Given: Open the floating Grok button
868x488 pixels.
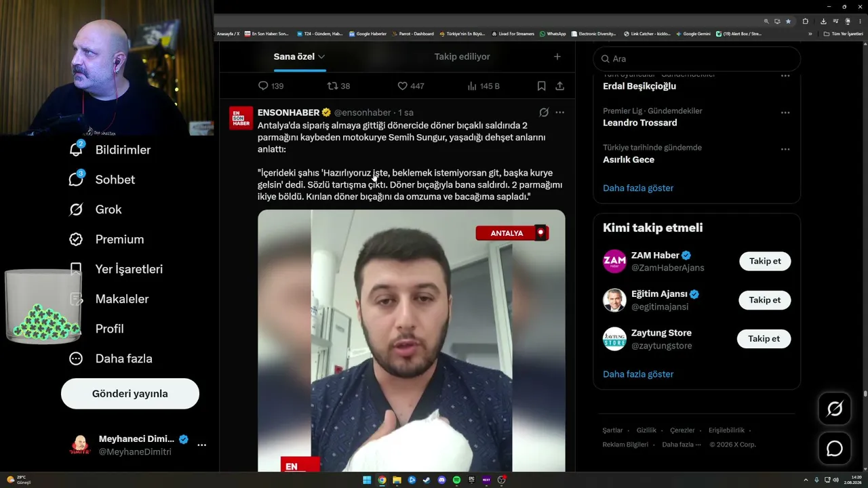Looking at the screenshot, I should [835, 409].
